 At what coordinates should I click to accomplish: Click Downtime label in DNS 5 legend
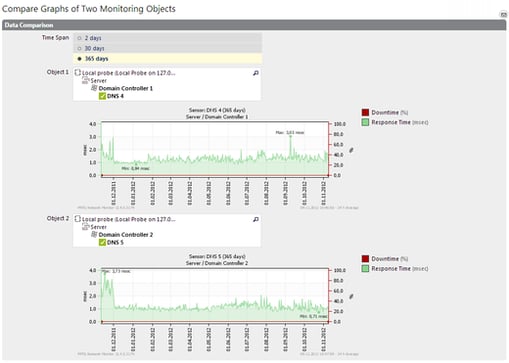coord(390,259)
